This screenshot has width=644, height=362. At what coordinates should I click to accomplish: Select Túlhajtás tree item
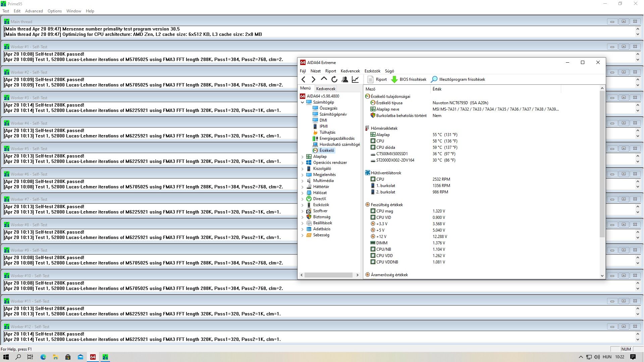324,132
